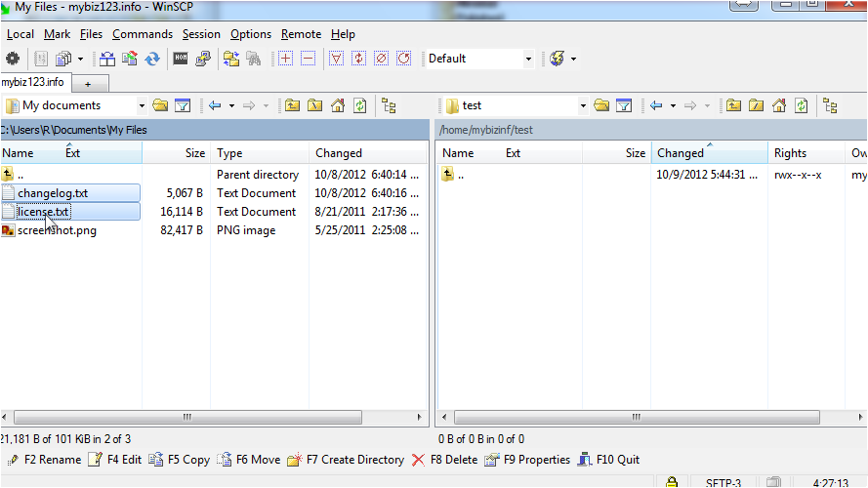Click the queue copy documents icon
This screenshot has height=488, width=868.
64,59
